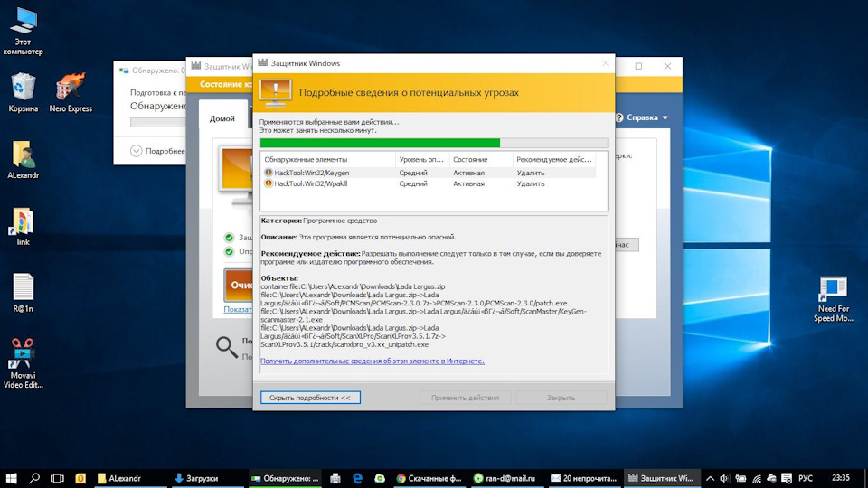This screenshot has width=868, height=488.
Task: Open the green round app icon after Edge
Action: click(x=380, y=478)
